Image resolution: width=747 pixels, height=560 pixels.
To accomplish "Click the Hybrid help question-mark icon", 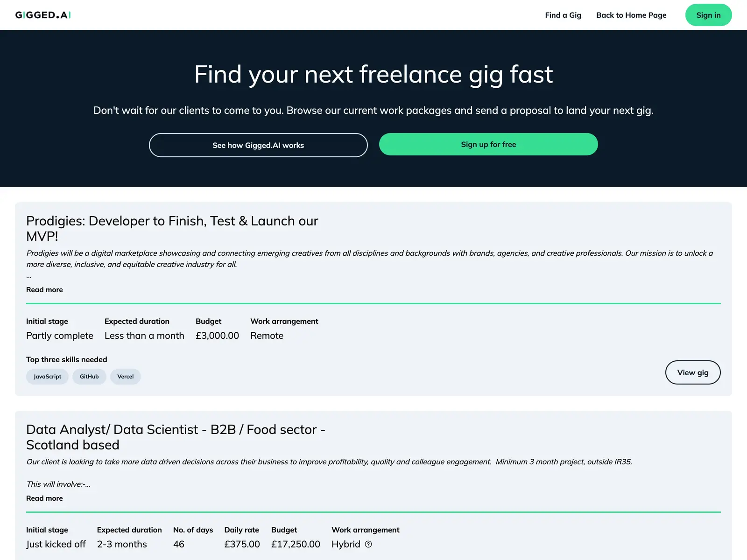I will (x=368, y=544).
